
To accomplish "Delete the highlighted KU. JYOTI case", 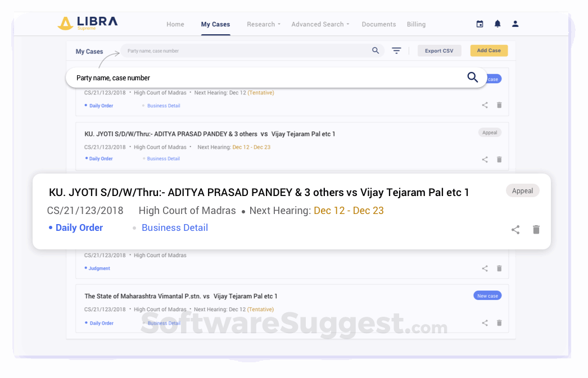I will pyautogui.click(x=536, y=230).
